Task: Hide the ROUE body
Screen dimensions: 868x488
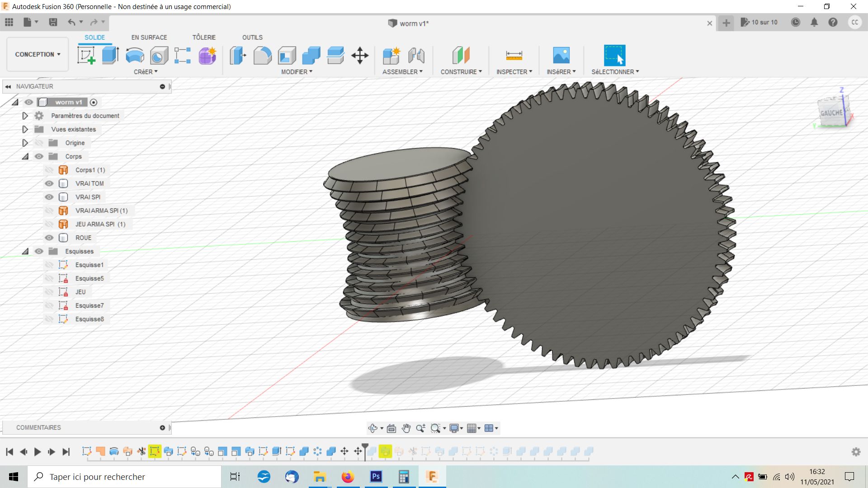Action: [49, 238]
